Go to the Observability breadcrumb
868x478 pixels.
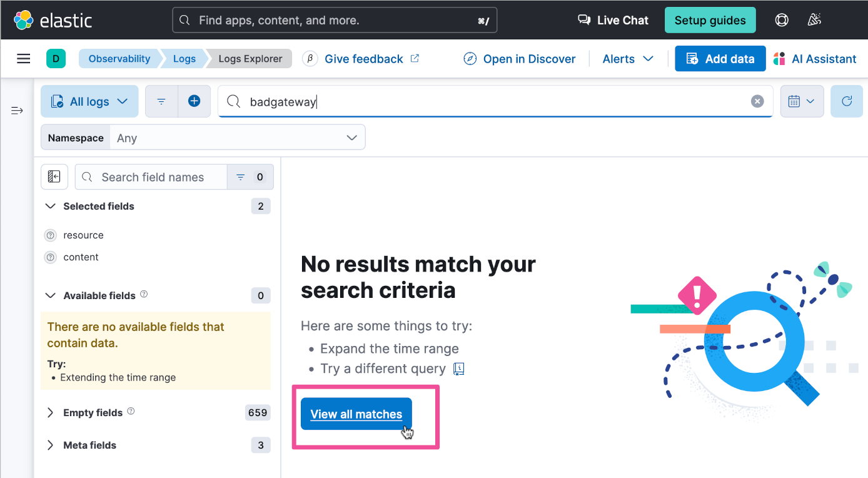coord(119,59)
